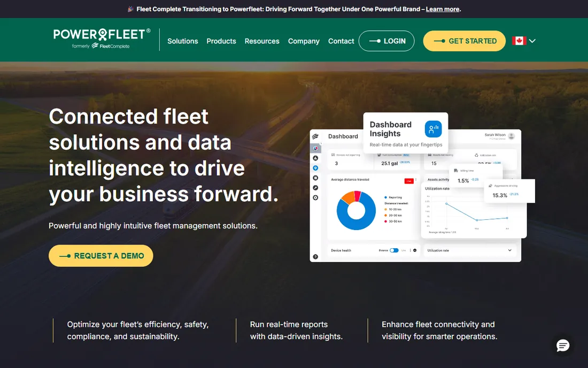588x368 pixels.
Task: Click the pink-red donut chart segment
Action: pyautogui.click(x=358, y=196)
